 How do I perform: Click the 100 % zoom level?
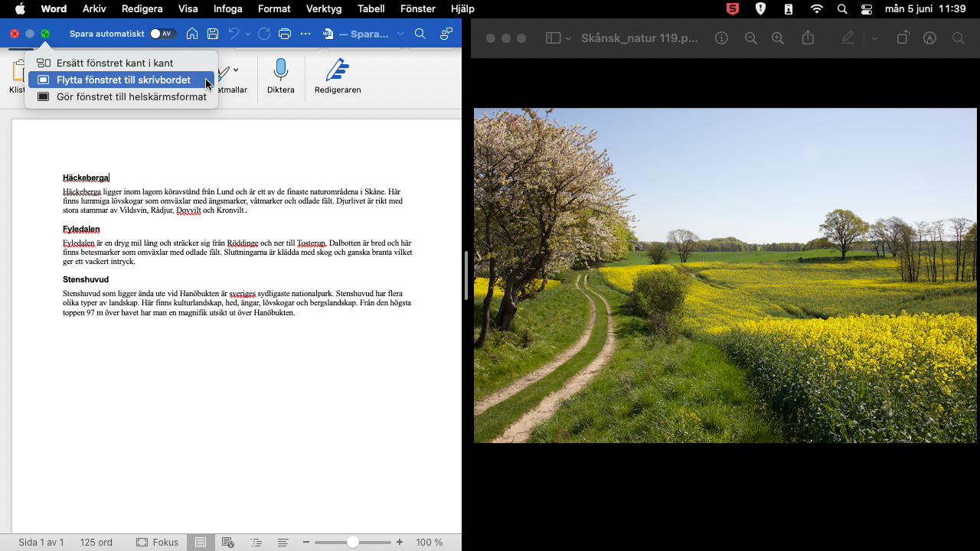(429, 542)
